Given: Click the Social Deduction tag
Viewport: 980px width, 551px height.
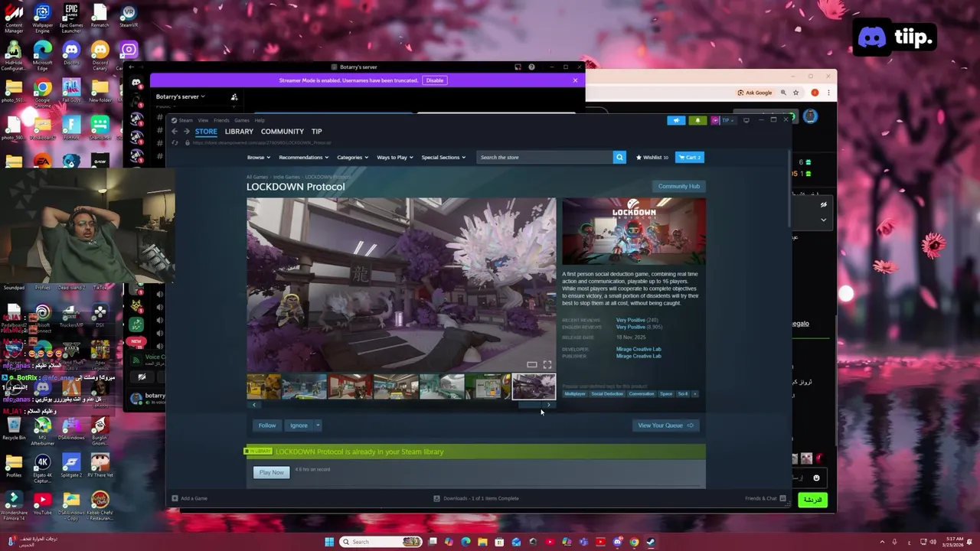Looking at the screenshot, I should click(607, 393).
